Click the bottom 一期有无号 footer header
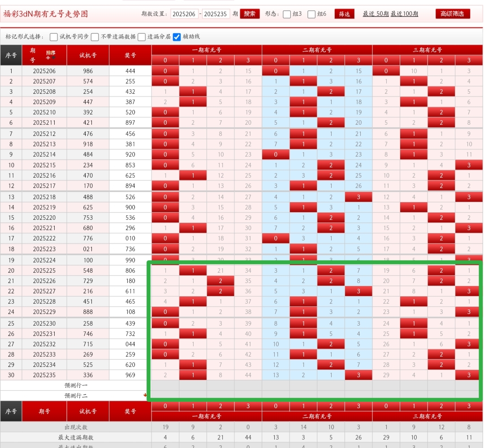Image resolution: width=484 pixels, height=448 pixels. click(207, 416)
